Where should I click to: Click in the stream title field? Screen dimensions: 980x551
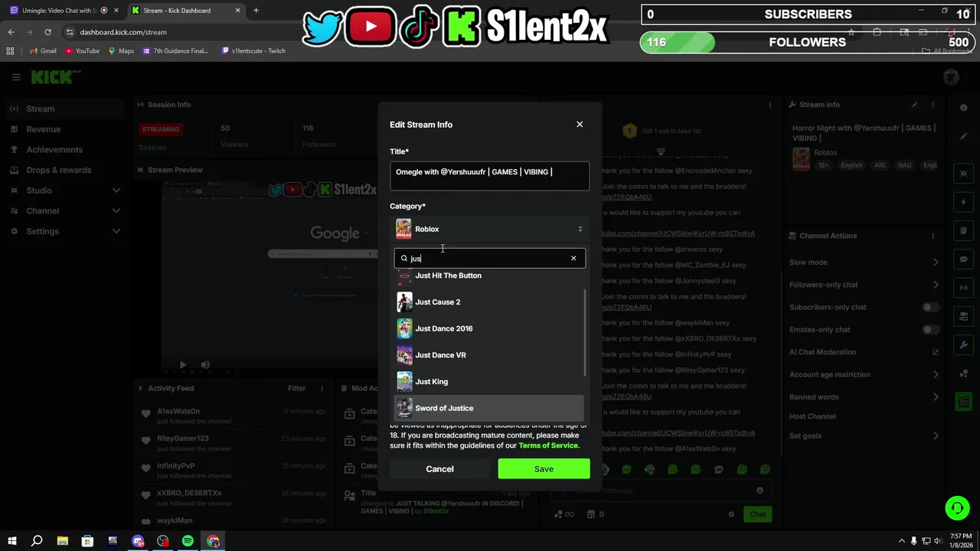(x=489, y=176)
